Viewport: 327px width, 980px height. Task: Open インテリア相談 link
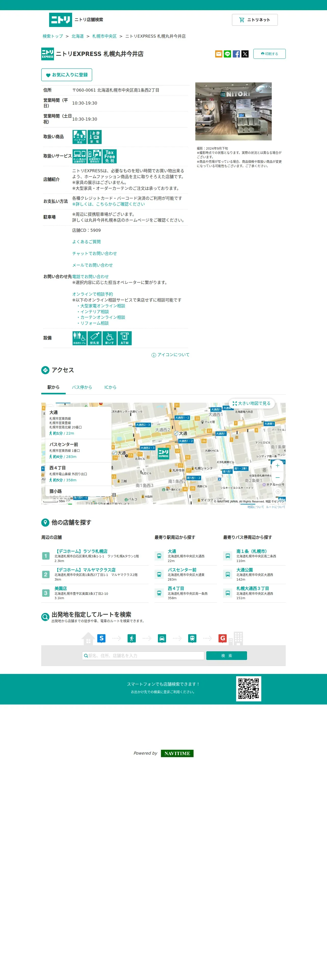click(94, 312)
